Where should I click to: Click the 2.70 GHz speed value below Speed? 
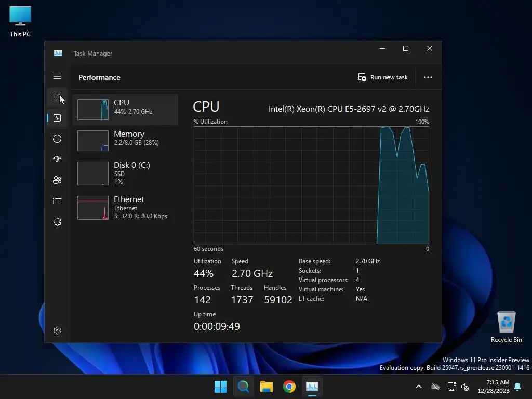click(x=252, y=273)
